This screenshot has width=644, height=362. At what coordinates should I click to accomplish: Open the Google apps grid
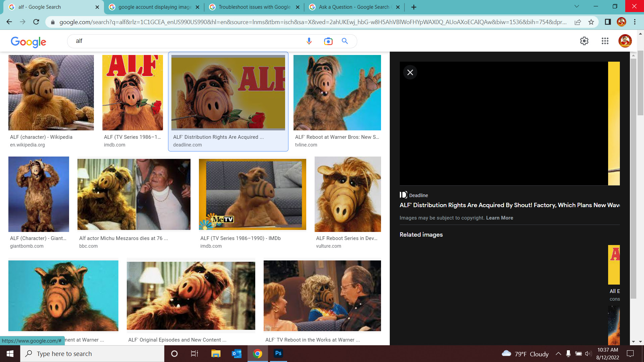[605, 41]
